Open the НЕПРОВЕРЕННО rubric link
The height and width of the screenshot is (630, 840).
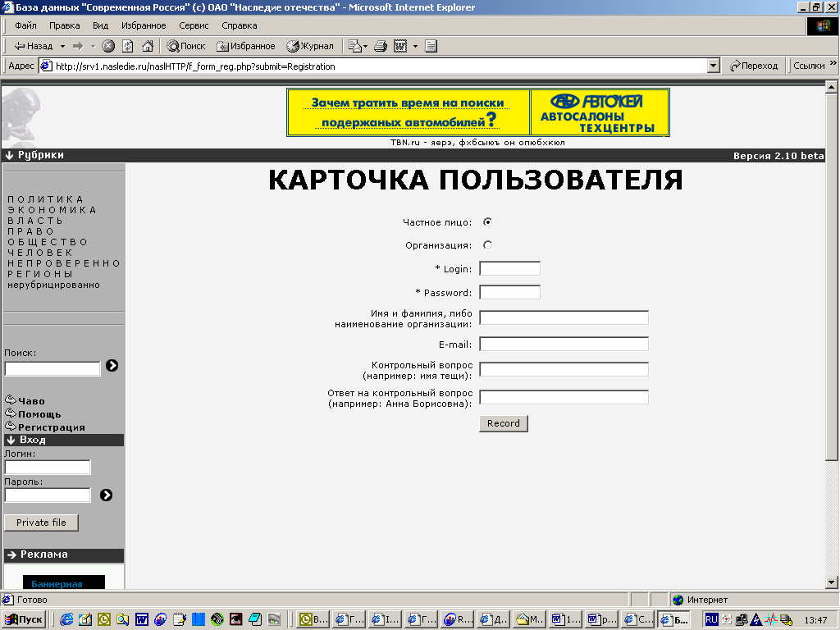[63, 263]
